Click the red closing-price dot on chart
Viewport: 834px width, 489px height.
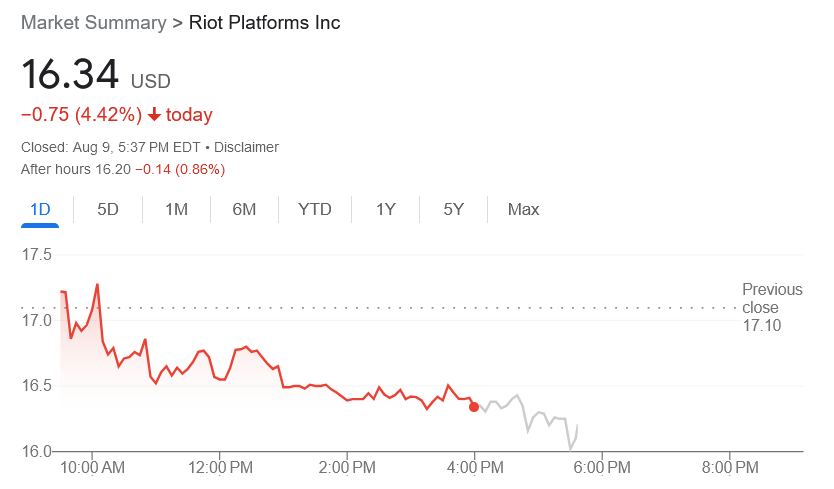(474, 406)
